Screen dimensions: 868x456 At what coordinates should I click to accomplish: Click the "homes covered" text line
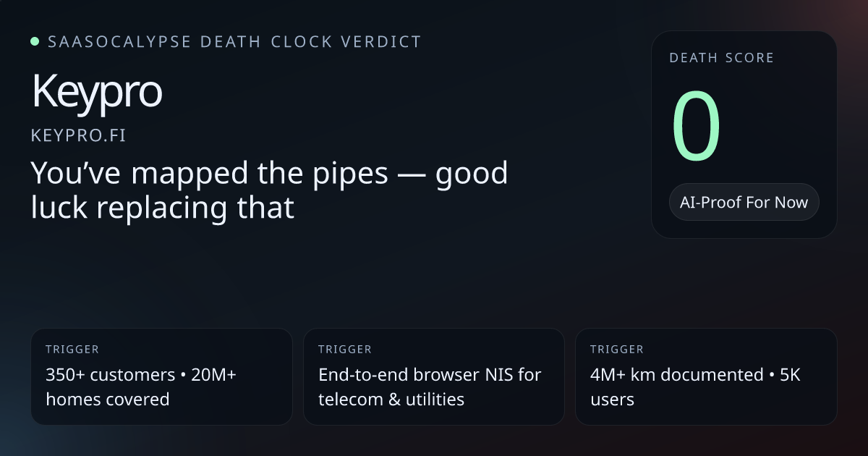point(107,399)
